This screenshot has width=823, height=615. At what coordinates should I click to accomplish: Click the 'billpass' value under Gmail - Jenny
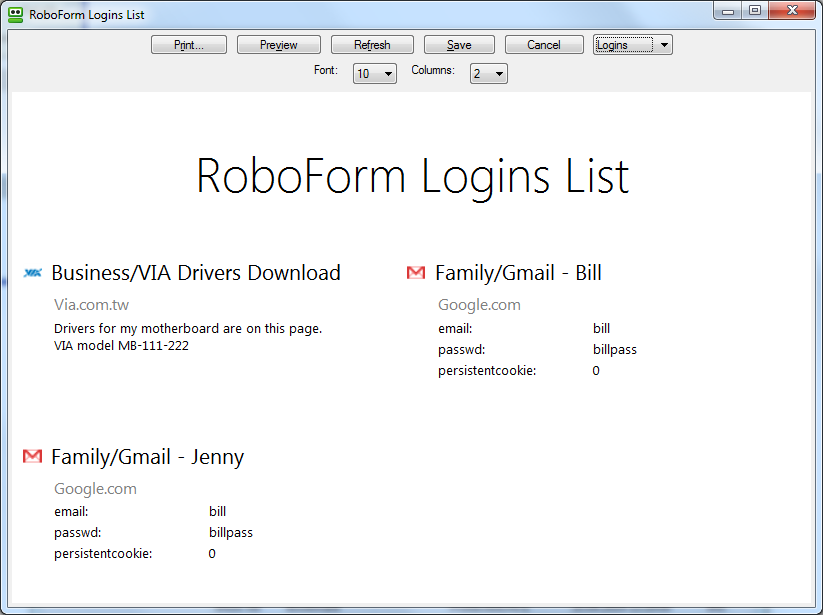pyautogui.click(x=230, y=533)
